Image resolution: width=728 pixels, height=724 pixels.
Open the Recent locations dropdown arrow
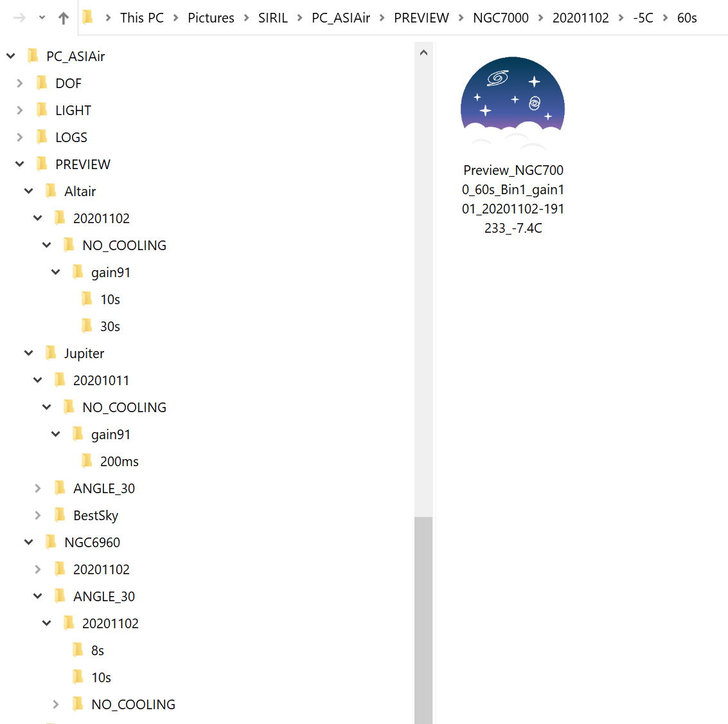click(x=42, y=17)
